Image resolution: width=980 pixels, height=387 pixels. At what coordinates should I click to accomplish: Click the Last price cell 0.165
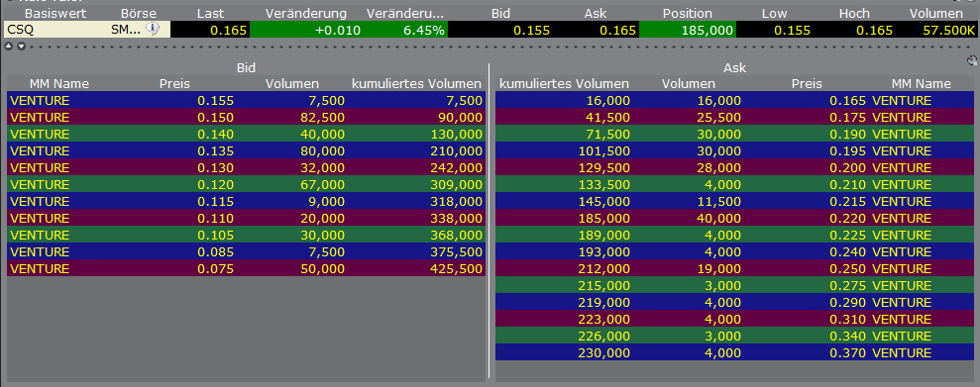(x=210, y=30)
